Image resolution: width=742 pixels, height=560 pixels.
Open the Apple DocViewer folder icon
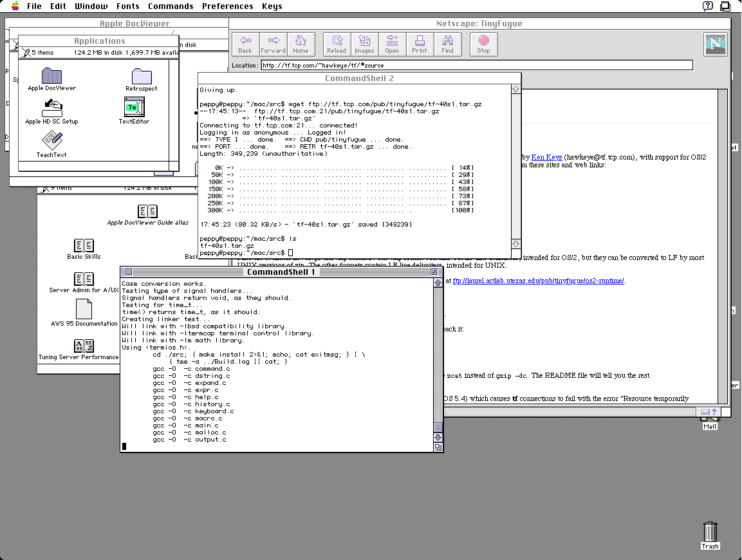point(51,76)
